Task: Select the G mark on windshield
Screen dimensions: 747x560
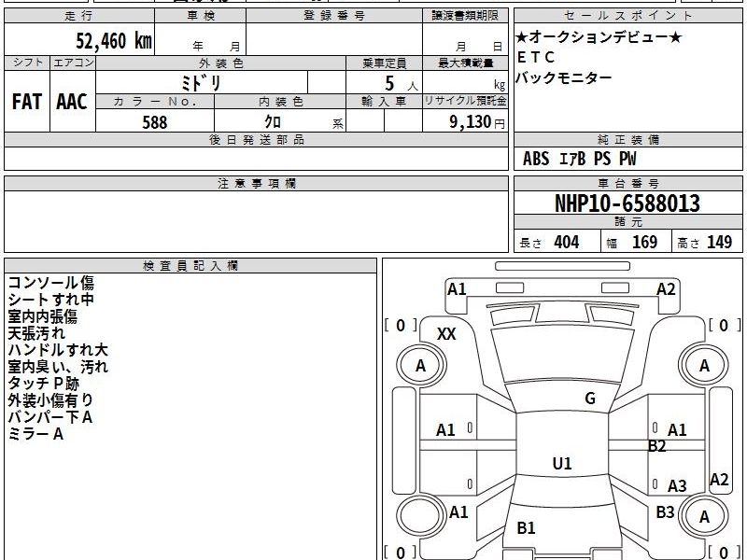Action: (590, 399)
